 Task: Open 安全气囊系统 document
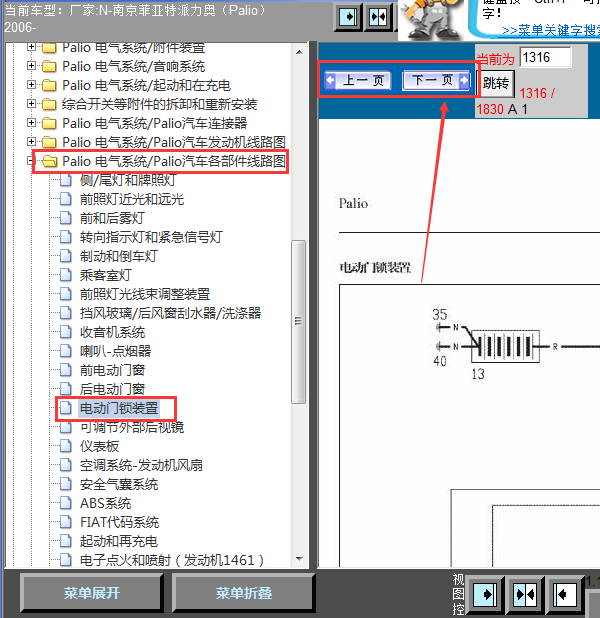119,484
